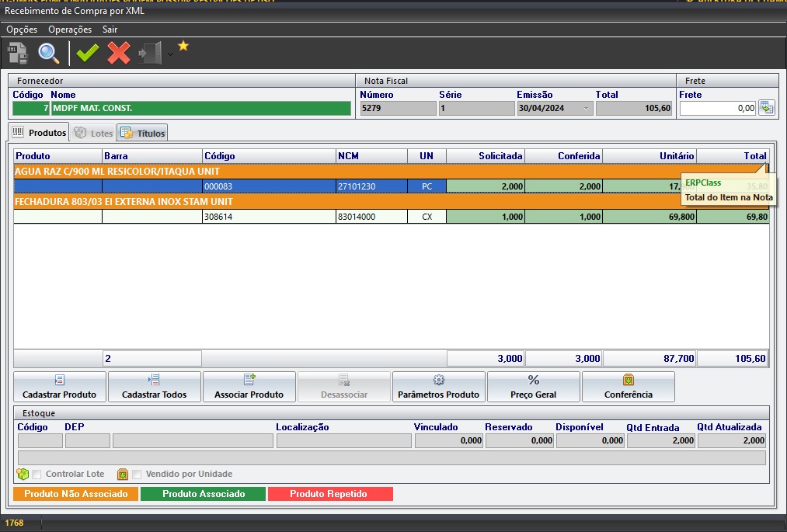This screenshot has width=787, height=532.
Task: Open the dropdown arrow next to exit icon
Action: pyautogui.click(x=170, y=54)
